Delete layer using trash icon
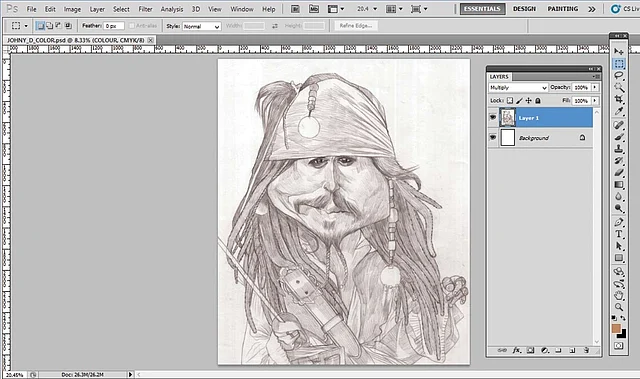This screenshot has width=640, height=379. [587, 350]
